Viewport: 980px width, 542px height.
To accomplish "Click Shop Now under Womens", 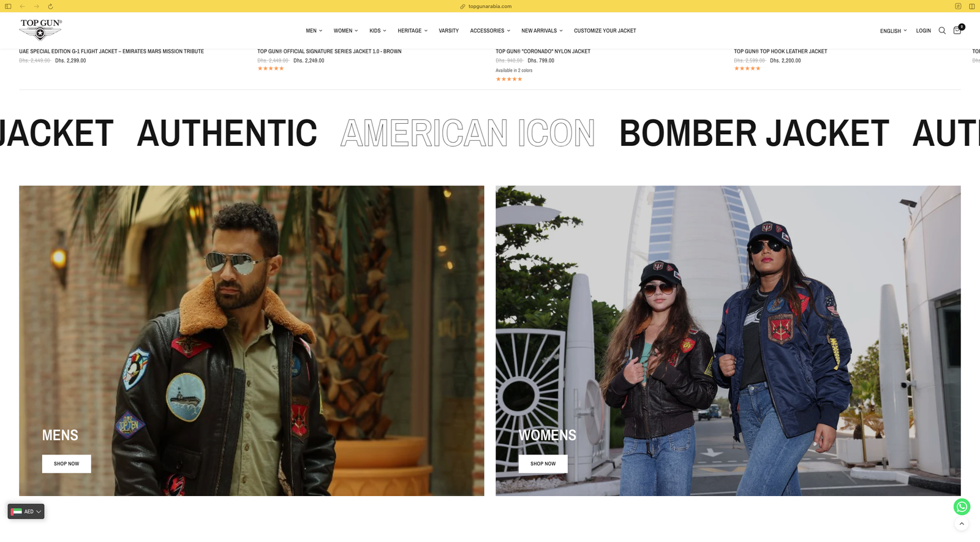I will coord(543,464).
